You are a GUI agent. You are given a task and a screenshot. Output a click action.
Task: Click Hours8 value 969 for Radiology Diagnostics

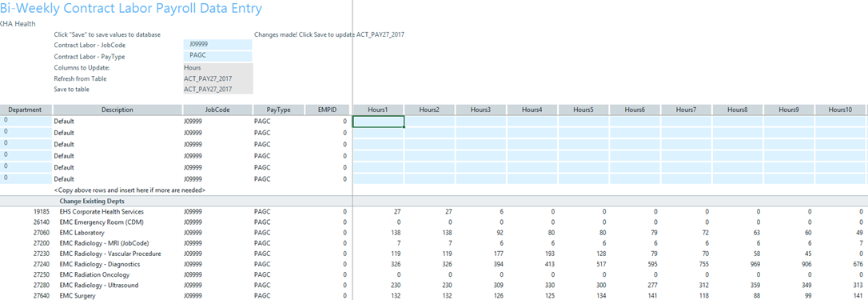pyautogui.click(x=755, y=265)
